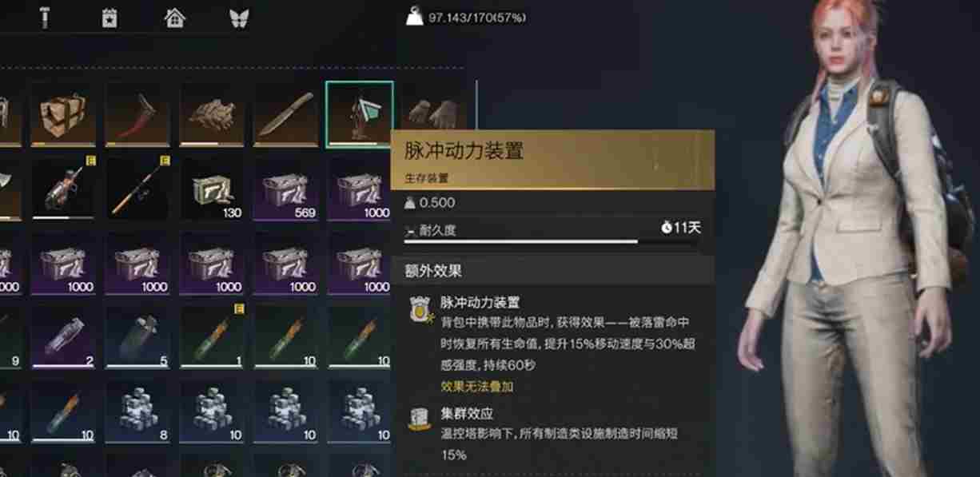Select the green syringe with count 1
This screenshot has height=477, width=980.
[x=212, y=336]
